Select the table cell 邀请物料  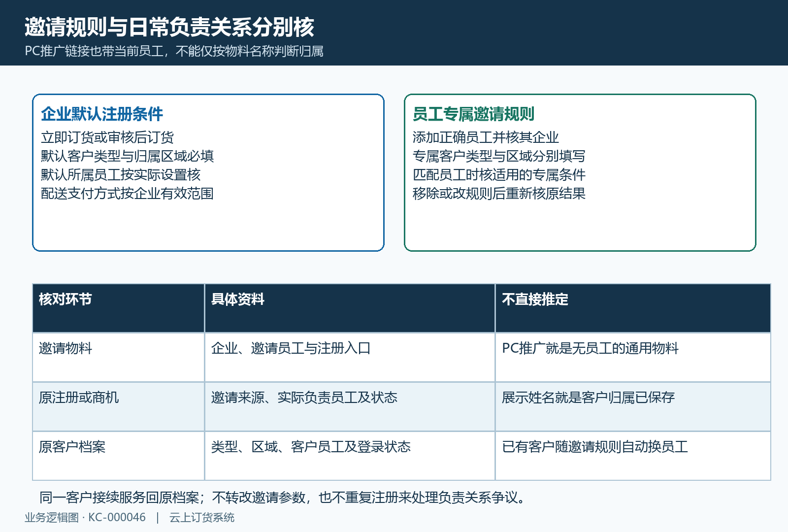click(x=119, y=357)
